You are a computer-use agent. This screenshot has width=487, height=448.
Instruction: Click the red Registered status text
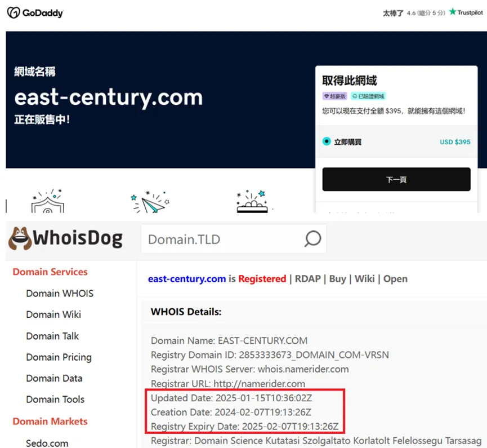click(262, 279)
